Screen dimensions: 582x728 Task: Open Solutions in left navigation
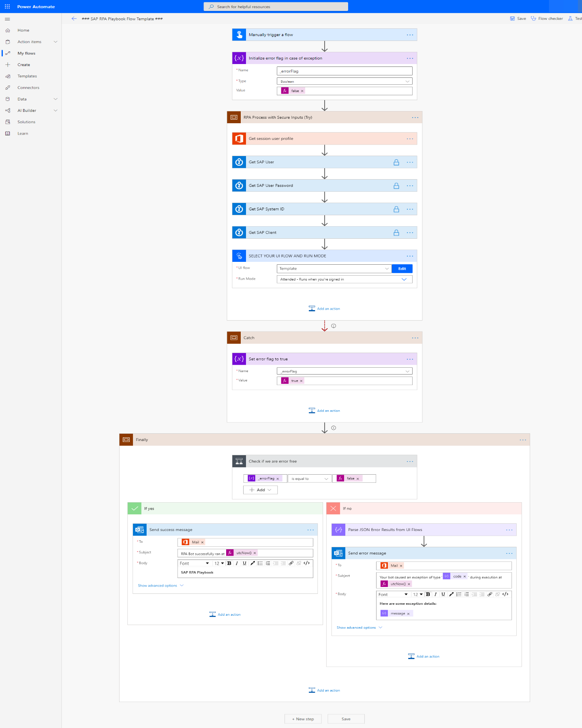[26, 122]
